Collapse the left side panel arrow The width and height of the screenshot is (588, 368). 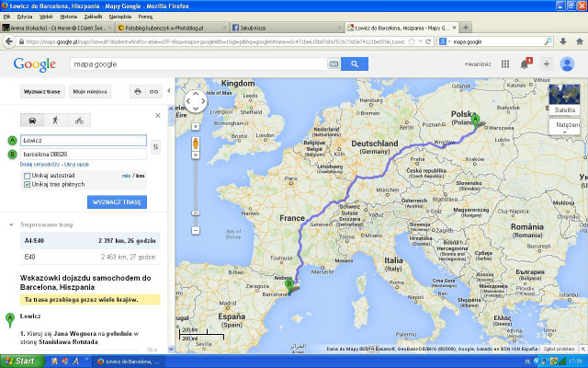tap(168, 91)
